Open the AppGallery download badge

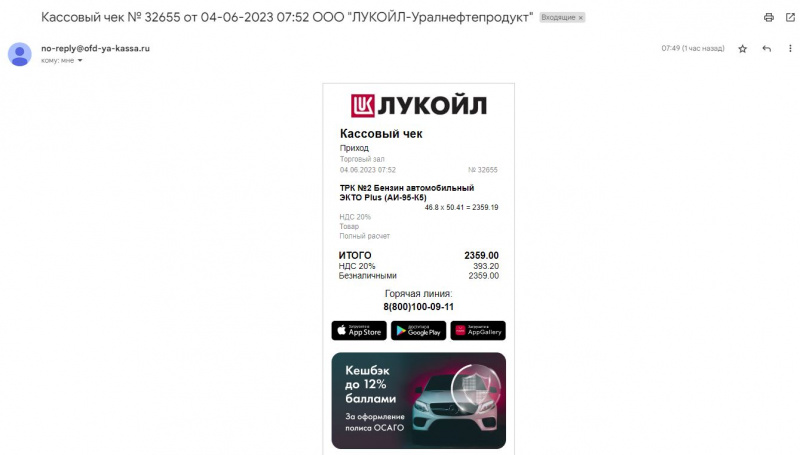pos(478,331)
